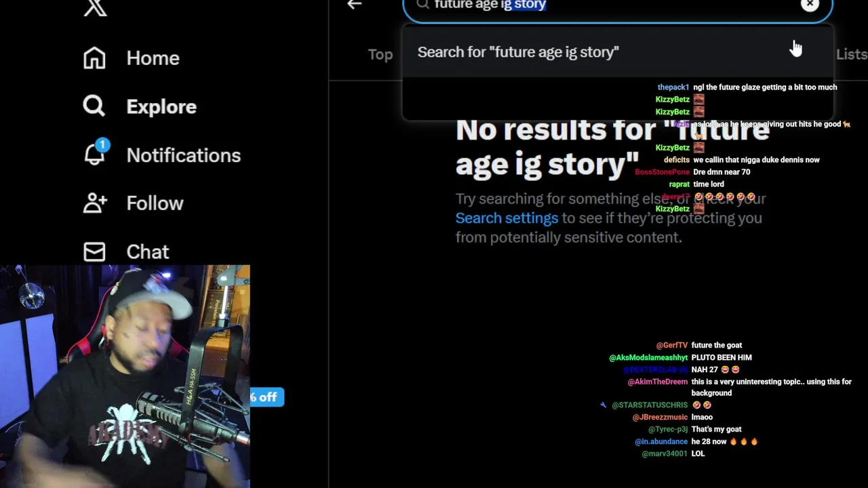Click username BossStonePone in chat
The width and height of the screenshot is (868, 488).
(x=662, y=172)
